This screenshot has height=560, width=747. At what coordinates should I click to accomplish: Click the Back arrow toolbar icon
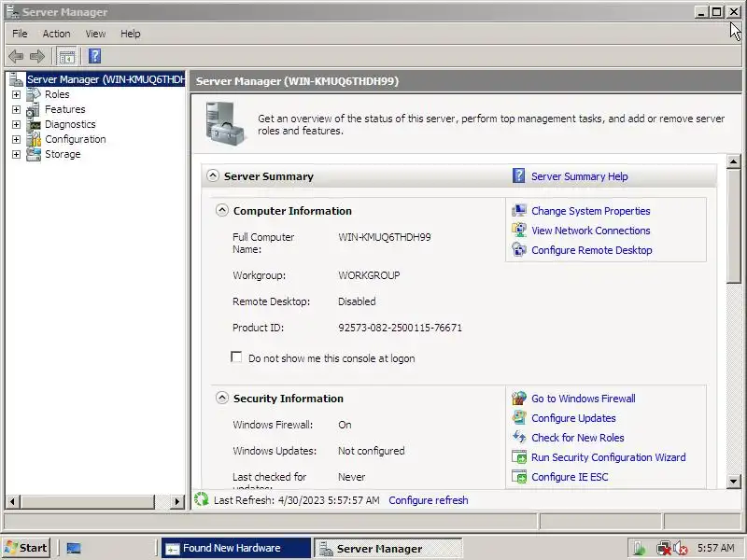[16, 56]
